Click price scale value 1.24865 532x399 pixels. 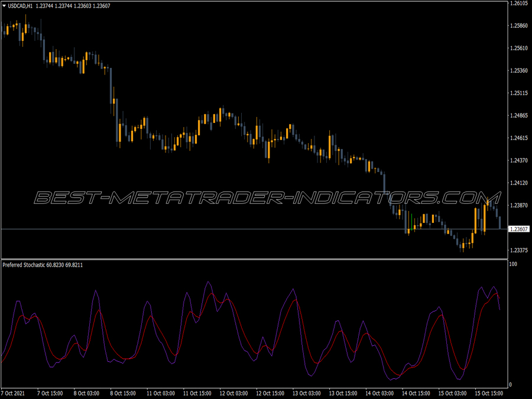tap(519, 116)
